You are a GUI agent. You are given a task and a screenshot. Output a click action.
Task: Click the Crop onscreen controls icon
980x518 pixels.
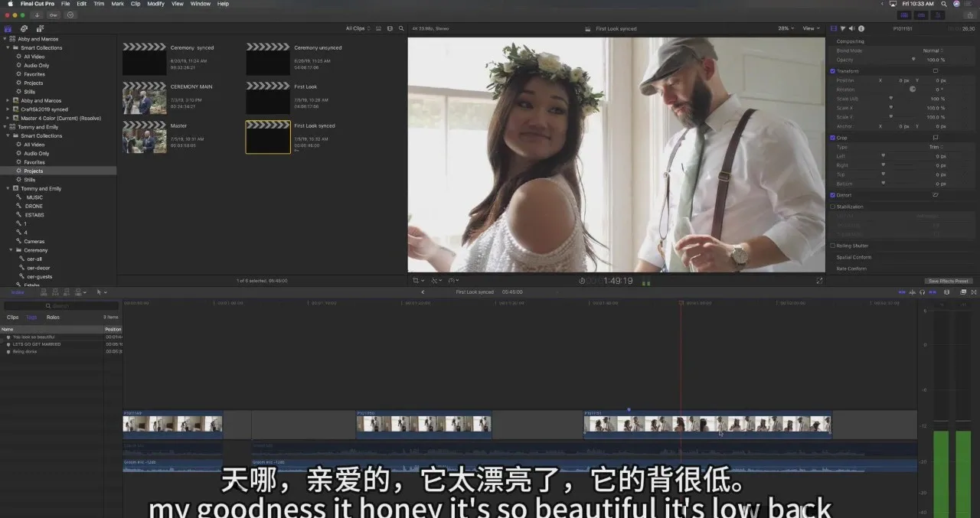[x=935, y=138]
